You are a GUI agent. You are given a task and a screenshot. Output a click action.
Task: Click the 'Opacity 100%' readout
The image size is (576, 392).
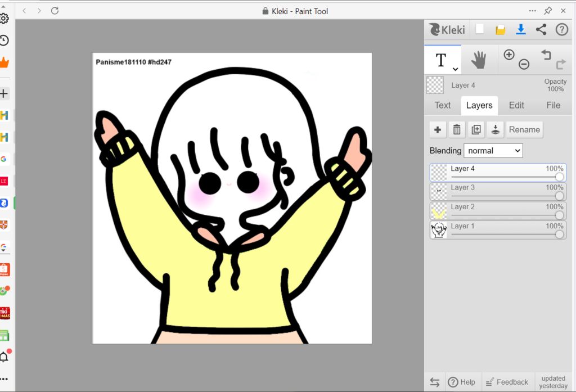pos(555,85)
